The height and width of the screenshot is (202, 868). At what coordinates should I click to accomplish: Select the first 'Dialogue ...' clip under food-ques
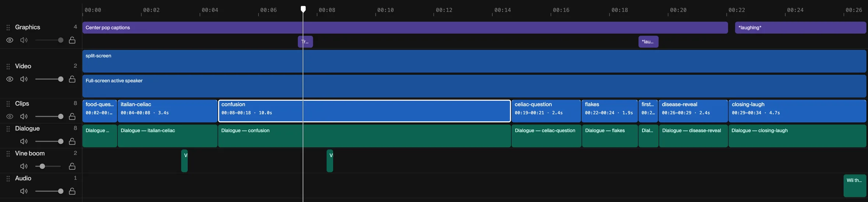(x=100, y=136)
